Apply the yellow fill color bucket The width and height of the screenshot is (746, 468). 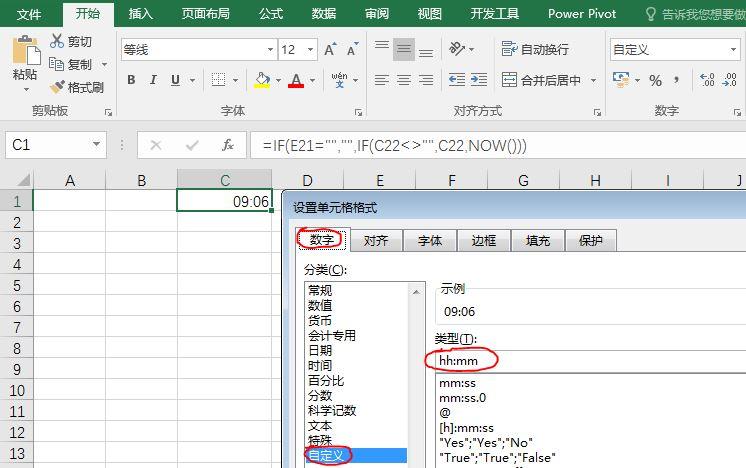point(262,80)
